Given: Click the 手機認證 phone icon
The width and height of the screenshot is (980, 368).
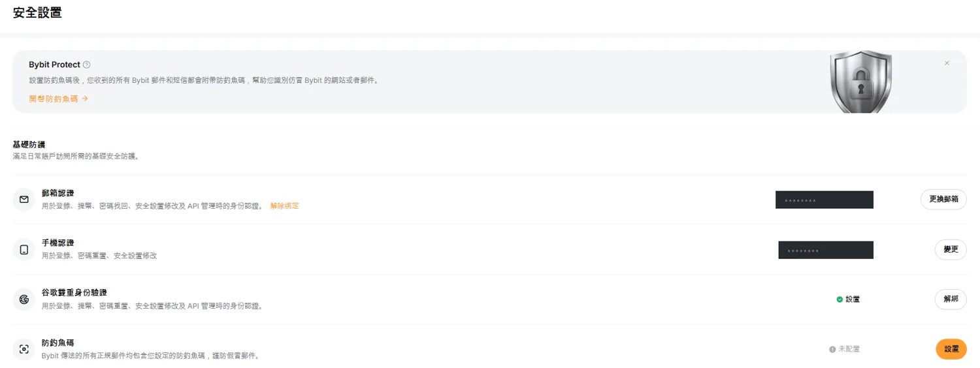Looking at the screenshot, I should click(24, 249).
